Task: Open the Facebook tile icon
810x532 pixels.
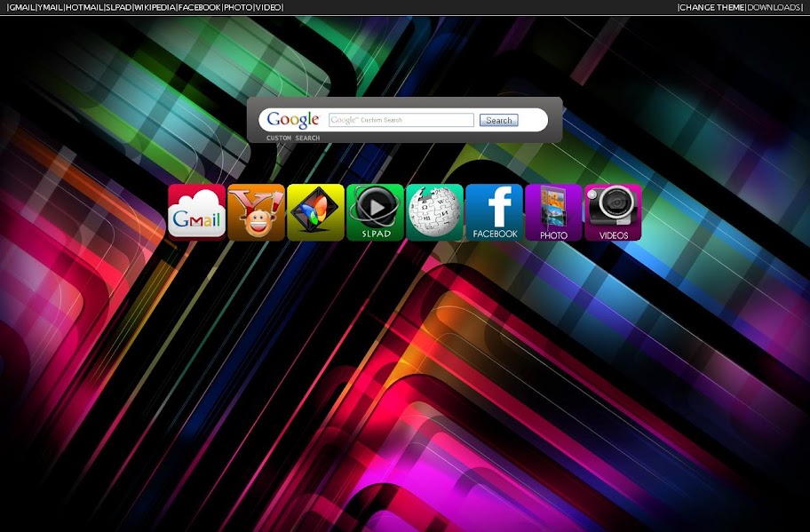Action: pyautogui.click(x=495, y=212)
